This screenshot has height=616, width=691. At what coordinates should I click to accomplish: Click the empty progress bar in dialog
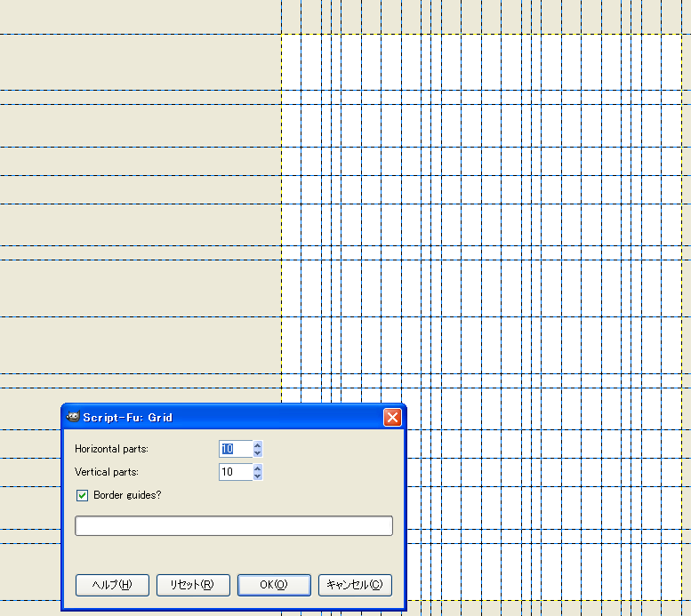(x=234, y=525)
